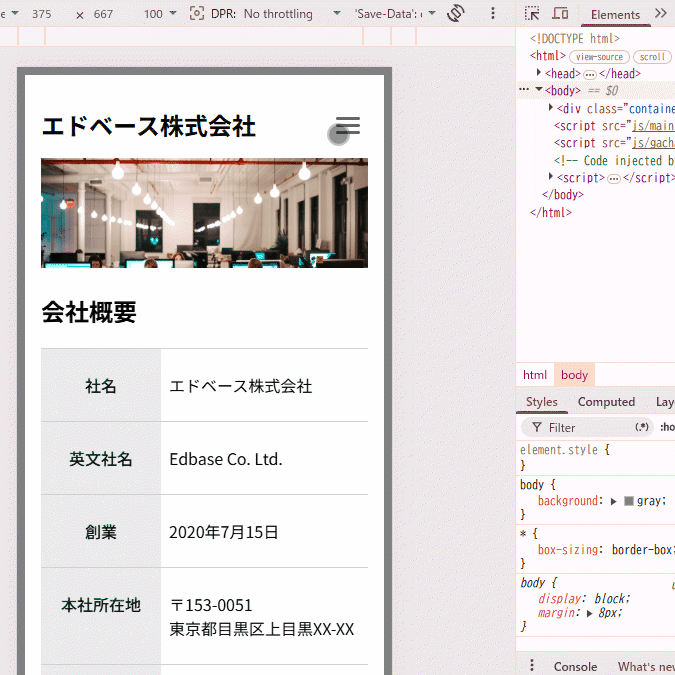The width and height of the screenshot is (675, 675).
Task: Open the js/gacha script link
Action: pyautogui.click(x=653, y=143)
